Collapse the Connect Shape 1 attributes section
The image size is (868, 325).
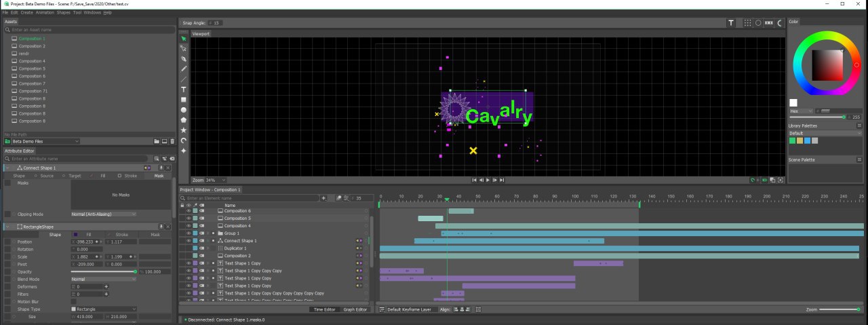click(x=7, y=168)
